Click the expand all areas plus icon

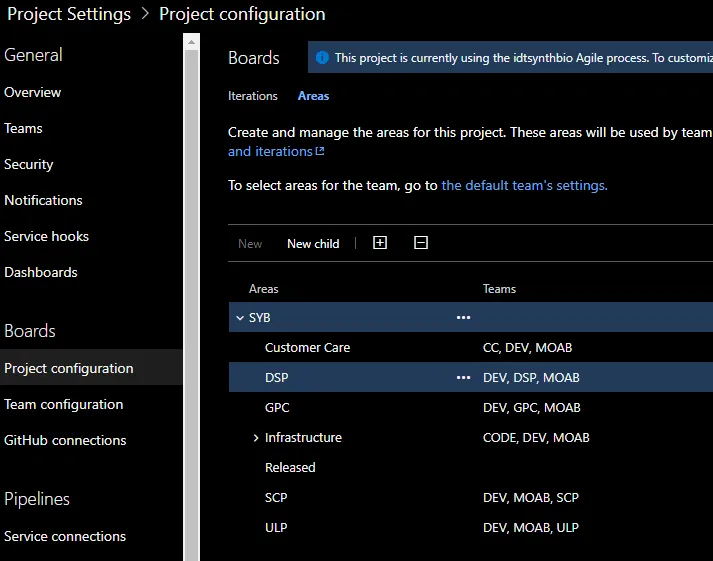coord(380,243)
